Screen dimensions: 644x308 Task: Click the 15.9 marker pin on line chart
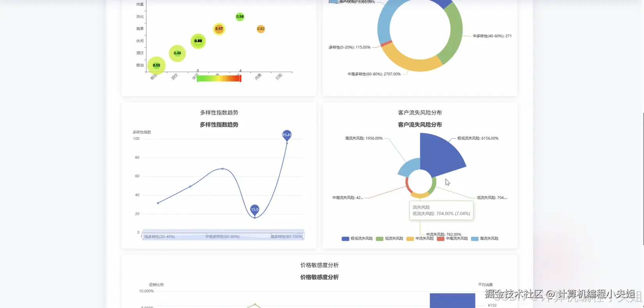(254, 210)
